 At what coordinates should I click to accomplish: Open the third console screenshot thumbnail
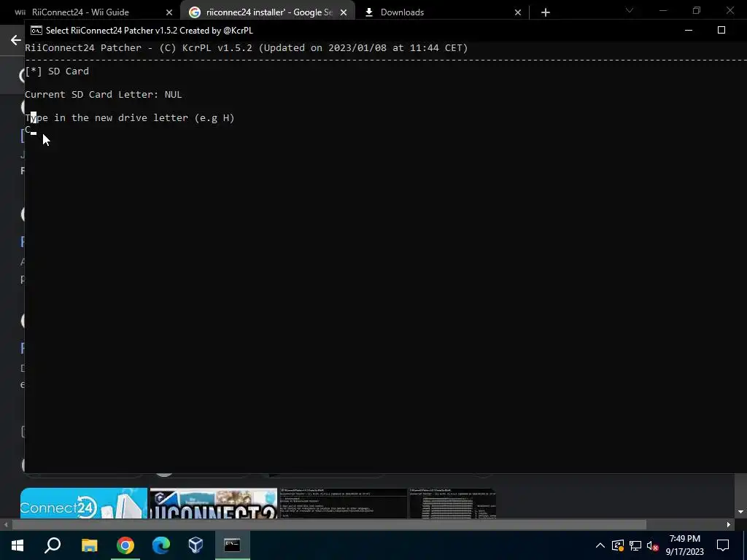pyautogui.click(x=343, y=503)
